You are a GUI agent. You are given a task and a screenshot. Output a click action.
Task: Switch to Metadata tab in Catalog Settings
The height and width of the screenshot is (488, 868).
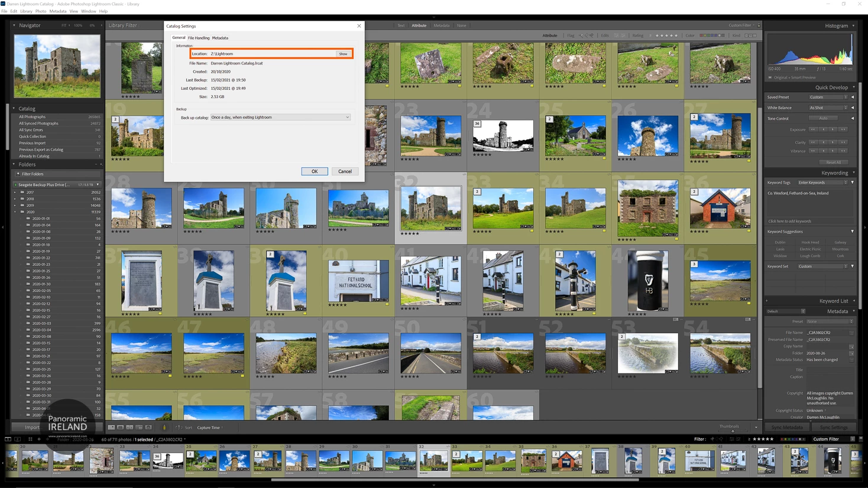coord(220,38)
